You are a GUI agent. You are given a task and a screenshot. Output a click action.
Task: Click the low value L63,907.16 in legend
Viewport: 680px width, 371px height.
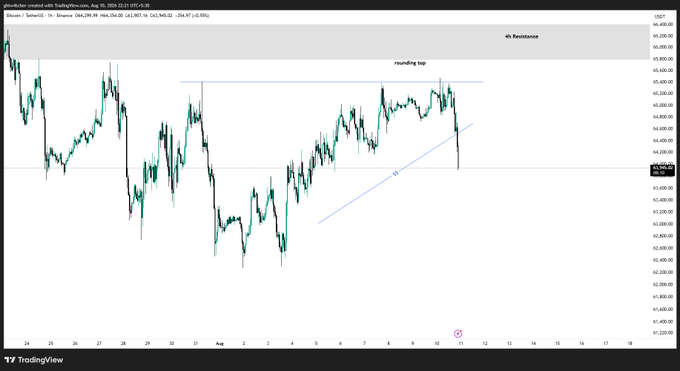[x=136, y=16]
